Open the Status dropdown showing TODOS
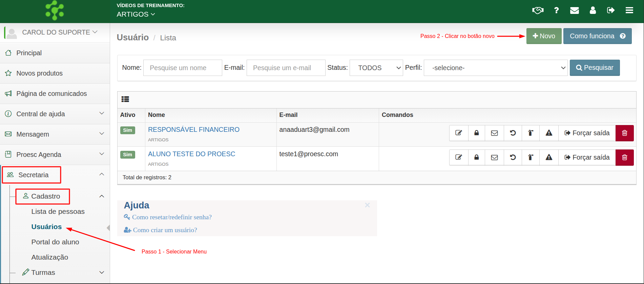644x284 pixels. point(376,68)
